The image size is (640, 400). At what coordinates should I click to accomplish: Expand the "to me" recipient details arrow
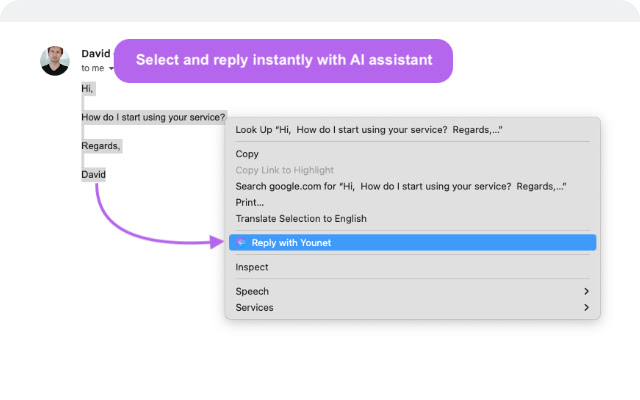point(111,69)
